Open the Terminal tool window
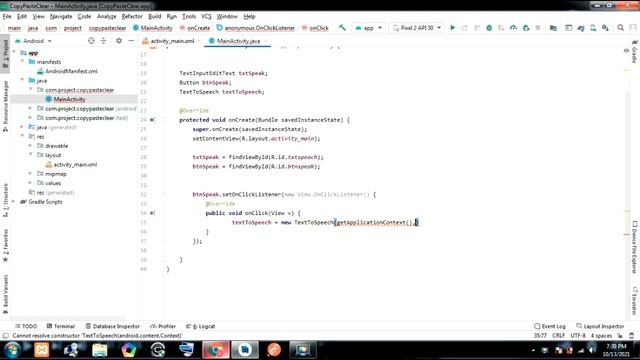Viewport: 640px width, 360px height. [60, 326]
